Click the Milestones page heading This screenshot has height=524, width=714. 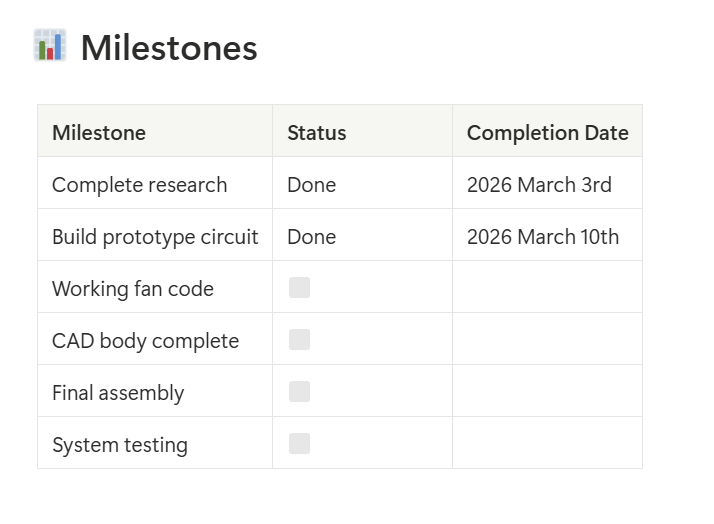[x=169, y=48]
